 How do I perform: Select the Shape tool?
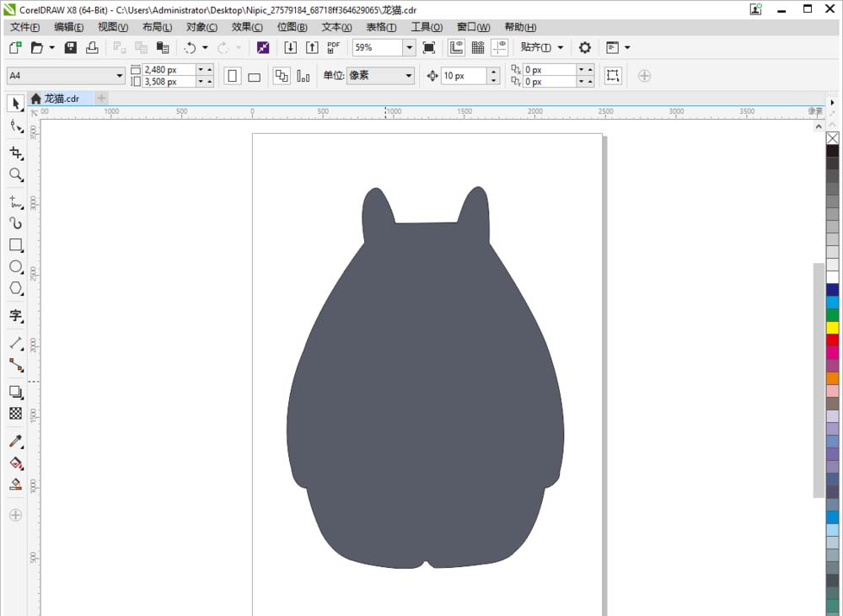(x=14, y=126)
